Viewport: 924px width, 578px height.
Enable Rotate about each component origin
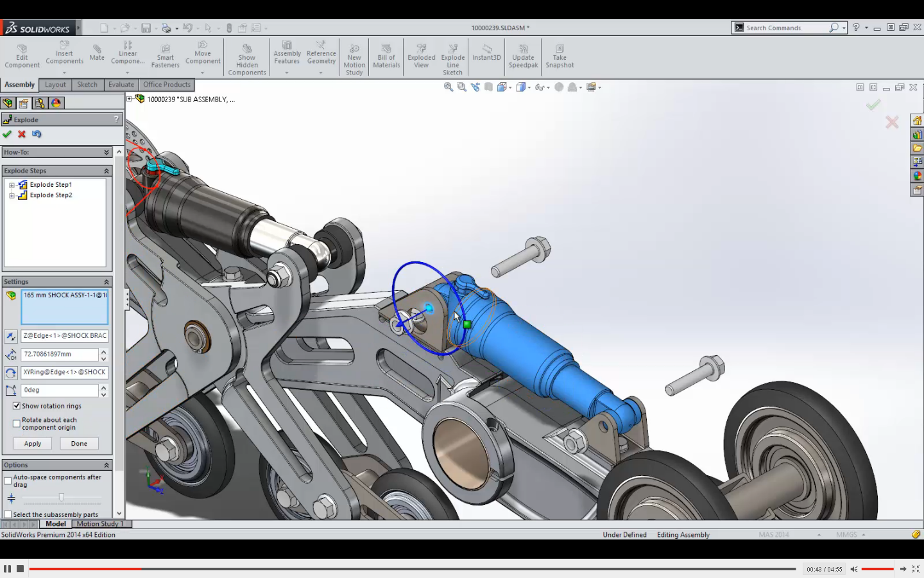[x=16, y=423]
